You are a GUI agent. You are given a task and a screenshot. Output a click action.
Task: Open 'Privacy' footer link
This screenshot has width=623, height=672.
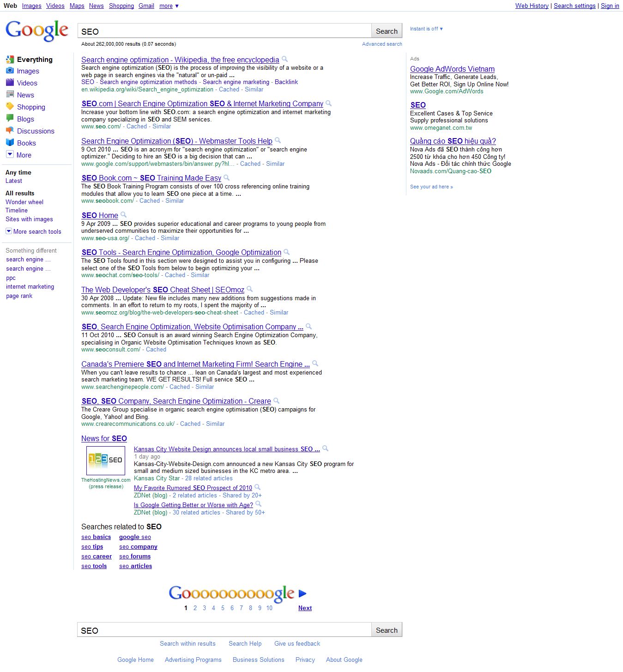(305, 660)
